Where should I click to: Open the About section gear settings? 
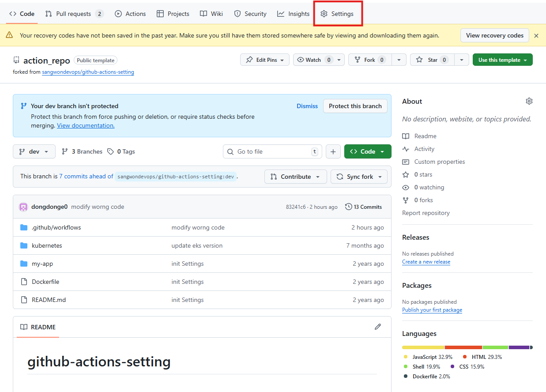(529, 101)
